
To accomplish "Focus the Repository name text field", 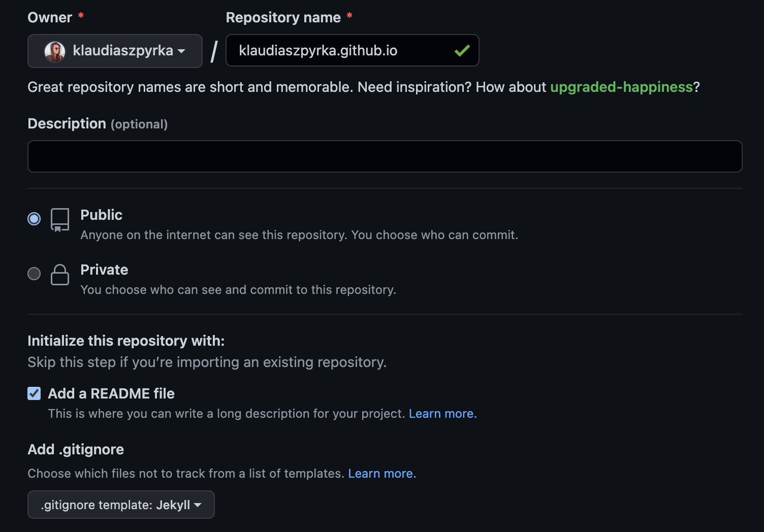I will 340,51.
